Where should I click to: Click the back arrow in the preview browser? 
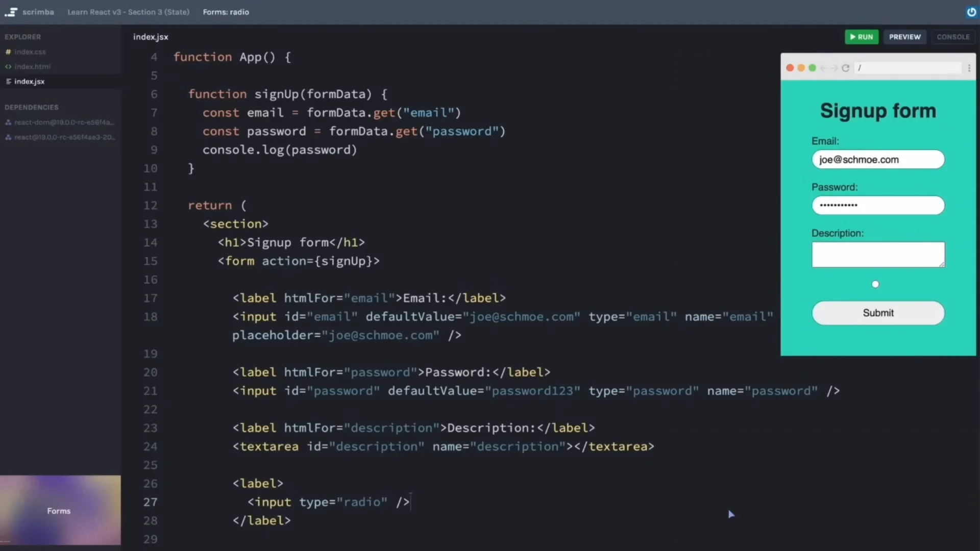(824, 68)
